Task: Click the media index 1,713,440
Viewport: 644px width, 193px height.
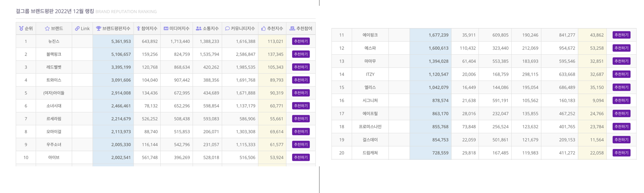Action: (x=180, y=41)
